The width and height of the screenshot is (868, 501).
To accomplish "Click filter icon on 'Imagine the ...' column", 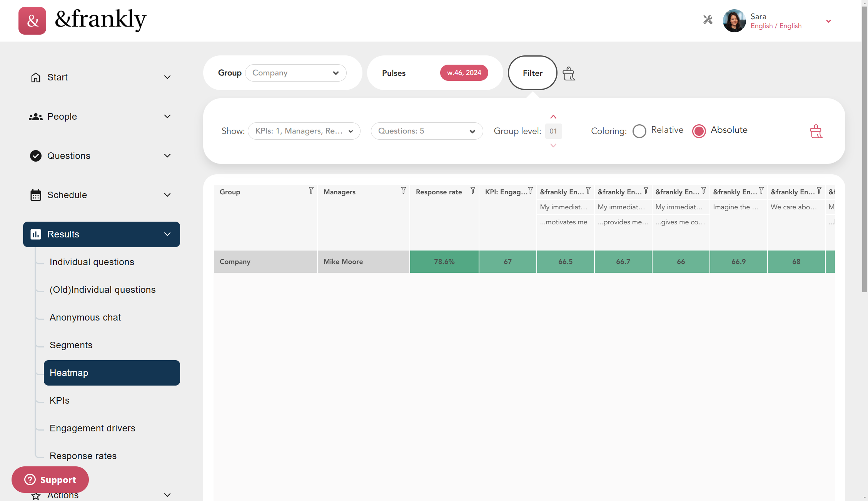I will click(761, 191).
